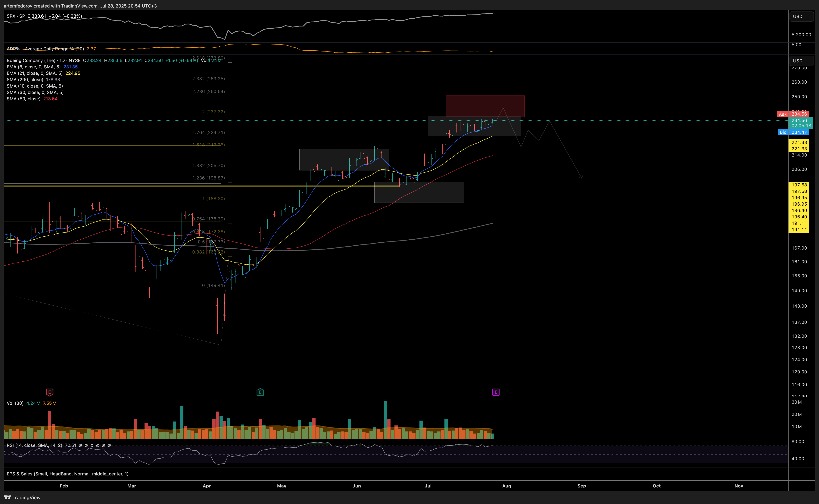Select the EMA (8, close) indicator legend
This screenshot has width=819, height=504.
click(x=34, y=67)
